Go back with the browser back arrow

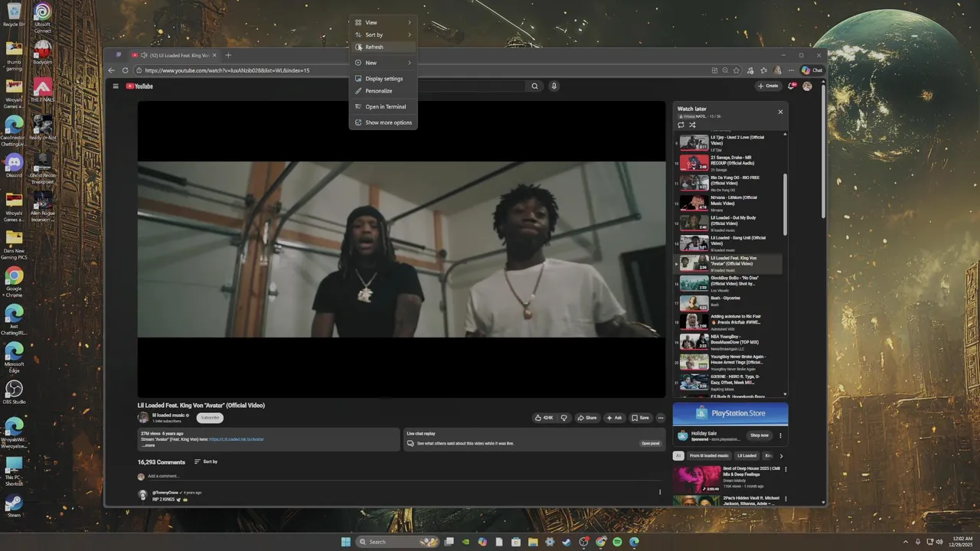point(112,70)
